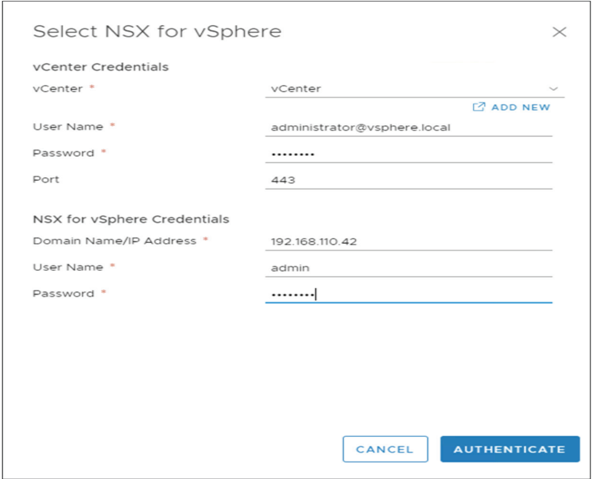The height and width of the screenshot is (479, 593).
Task: Click the Domain Name/IP Address label
Action: [x=115, y=241]
